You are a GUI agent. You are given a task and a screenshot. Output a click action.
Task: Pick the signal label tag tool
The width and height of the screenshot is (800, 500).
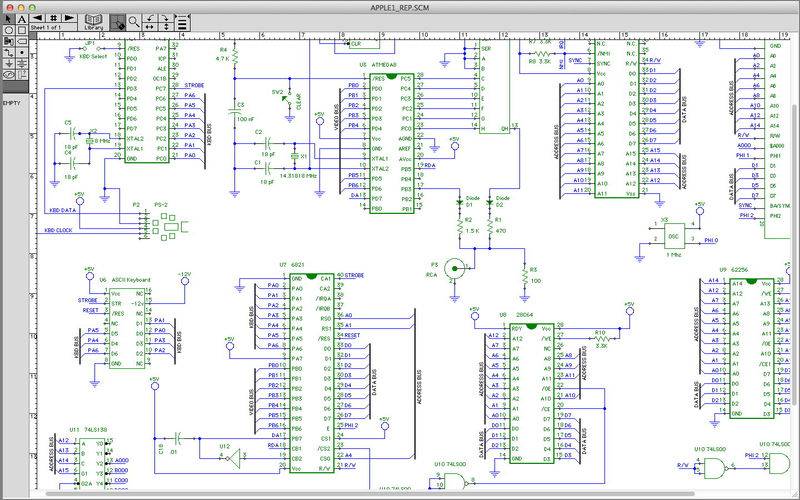[22, 41]
